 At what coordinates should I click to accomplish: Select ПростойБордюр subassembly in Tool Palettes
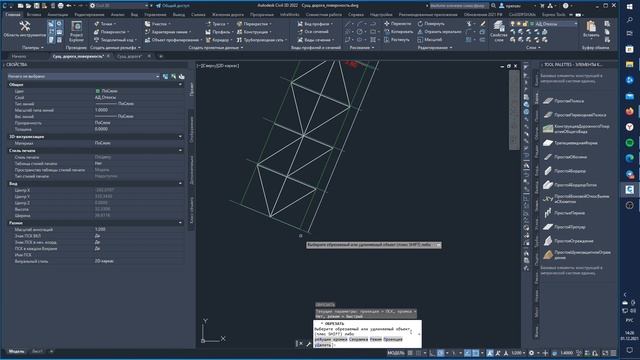(x=564, y=171)
